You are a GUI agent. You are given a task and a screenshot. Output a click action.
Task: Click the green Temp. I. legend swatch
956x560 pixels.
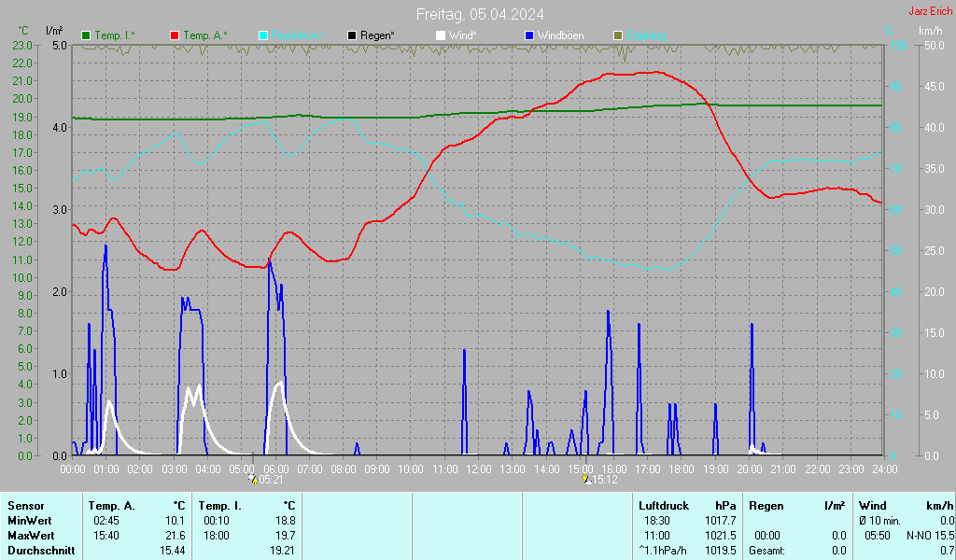(x=86, y=36)
